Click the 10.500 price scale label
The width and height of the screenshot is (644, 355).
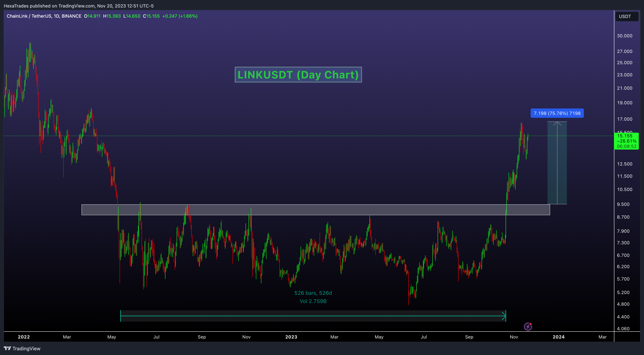[624, 189]
